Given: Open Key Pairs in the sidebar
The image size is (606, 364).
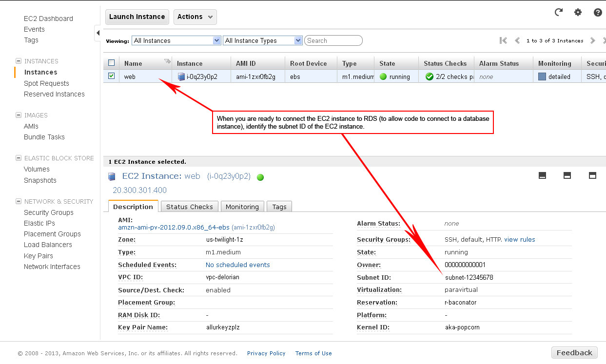Looking at the screenshot, I should [39, 256].
